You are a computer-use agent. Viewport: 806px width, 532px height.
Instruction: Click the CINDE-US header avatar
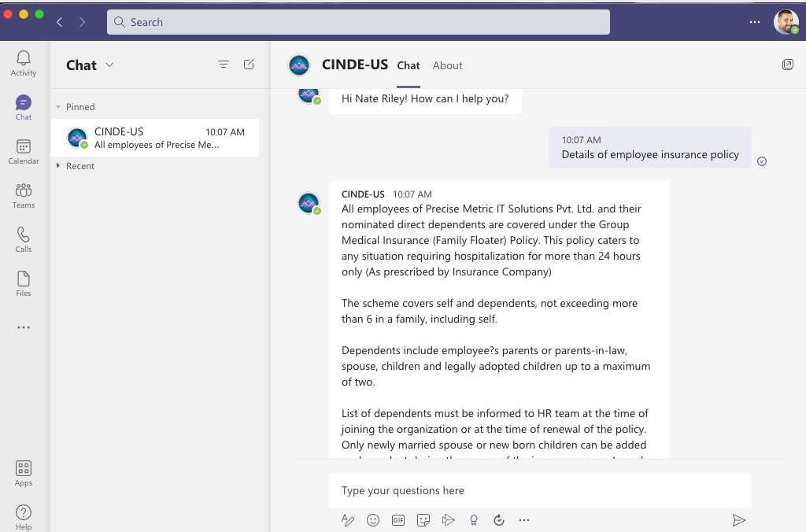coord(299,65)
